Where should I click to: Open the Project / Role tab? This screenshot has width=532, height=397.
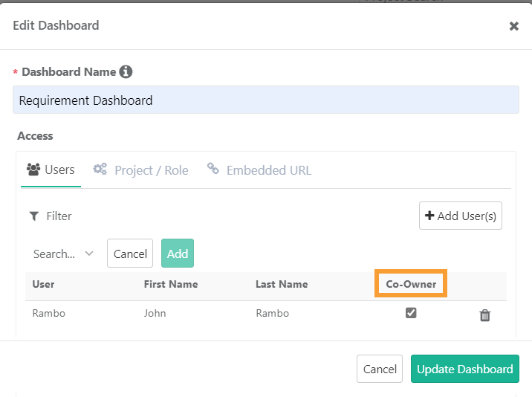tap(141, 170)
